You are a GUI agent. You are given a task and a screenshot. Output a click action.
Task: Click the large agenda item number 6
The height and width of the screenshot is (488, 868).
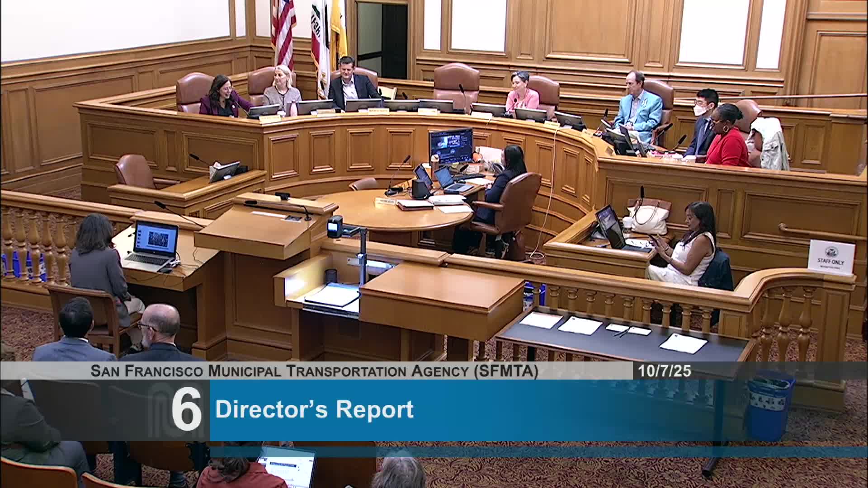(x=186, y=410)
